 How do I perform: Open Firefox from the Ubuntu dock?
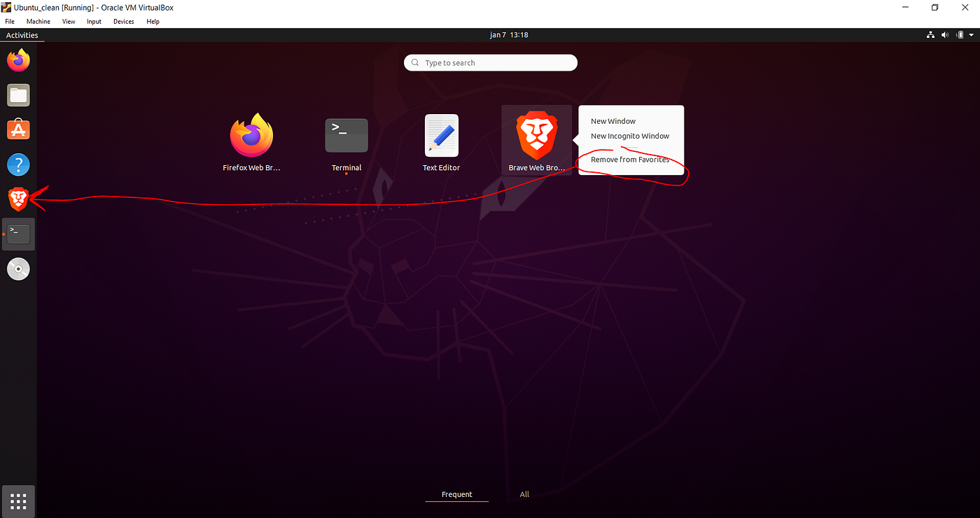19,60
